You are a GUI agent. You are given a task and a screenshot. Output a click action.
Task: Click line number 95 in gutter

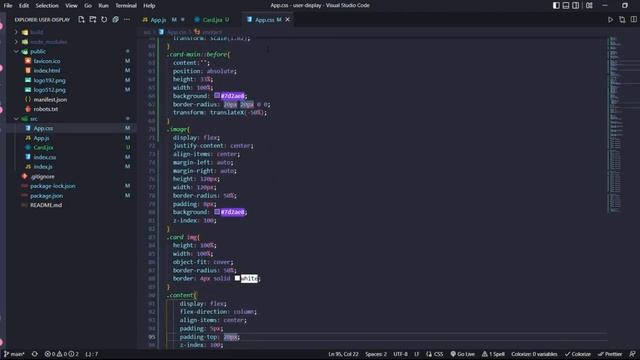(x=151, y=337)
